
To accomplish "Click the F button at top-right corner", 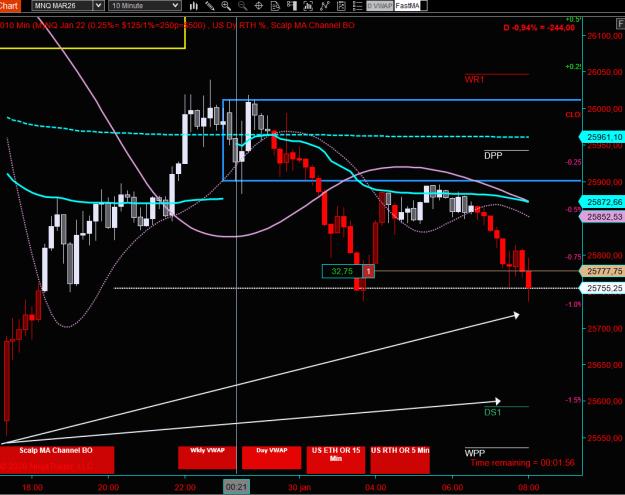I will [621, 24].
